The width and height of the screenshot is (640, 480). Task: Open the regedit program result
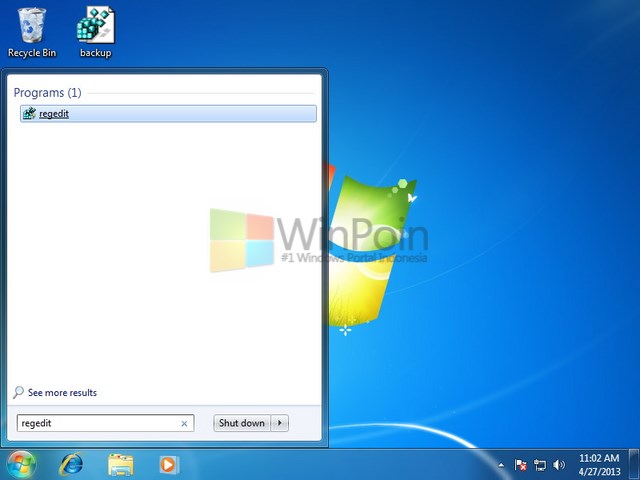point(168,113)
